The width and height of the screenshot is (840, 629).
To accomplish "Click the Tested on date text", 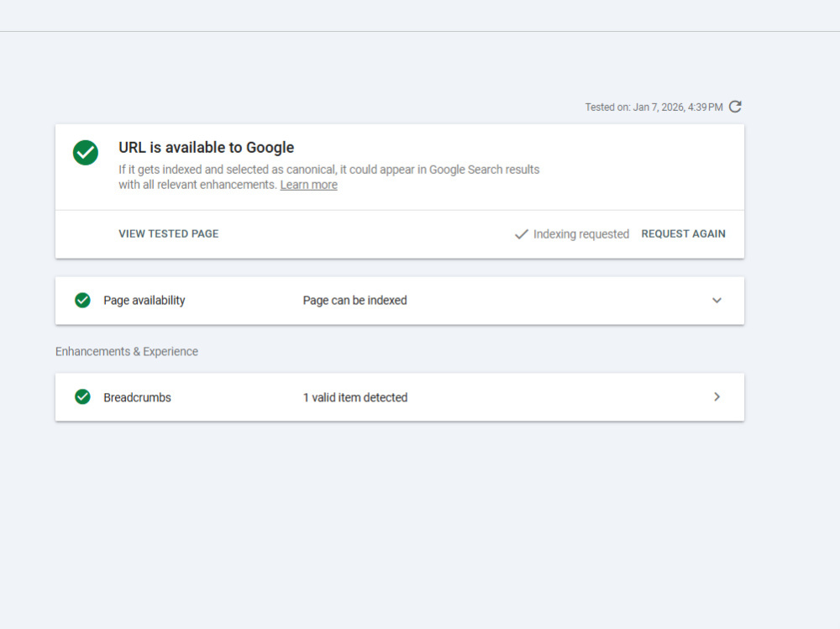I will click(x=654, y=107).
